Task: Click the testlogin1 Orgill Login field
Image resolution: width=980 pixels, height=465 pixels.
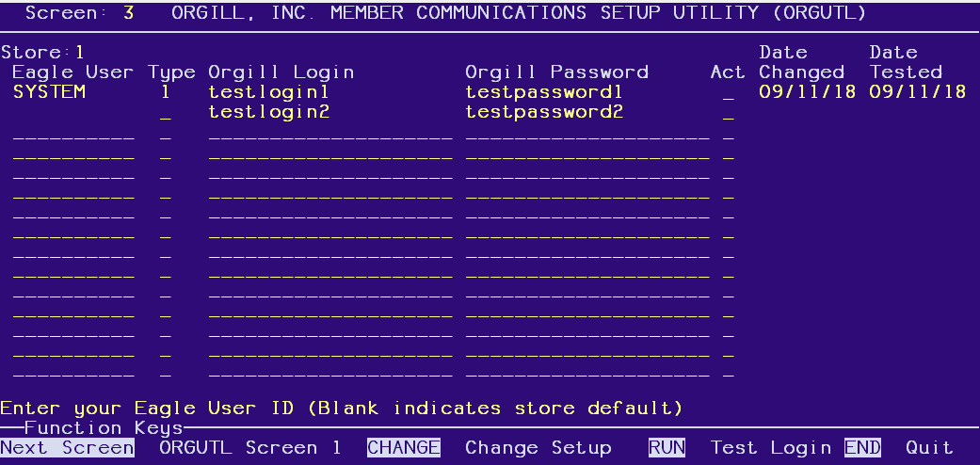Action: pos(269,92)
